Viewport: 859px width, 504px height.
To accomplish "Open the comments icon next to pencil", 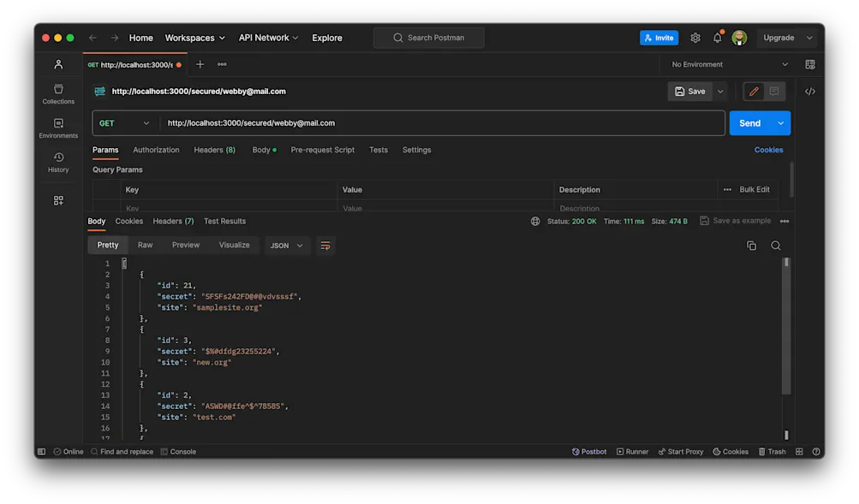I will point(774,92).
